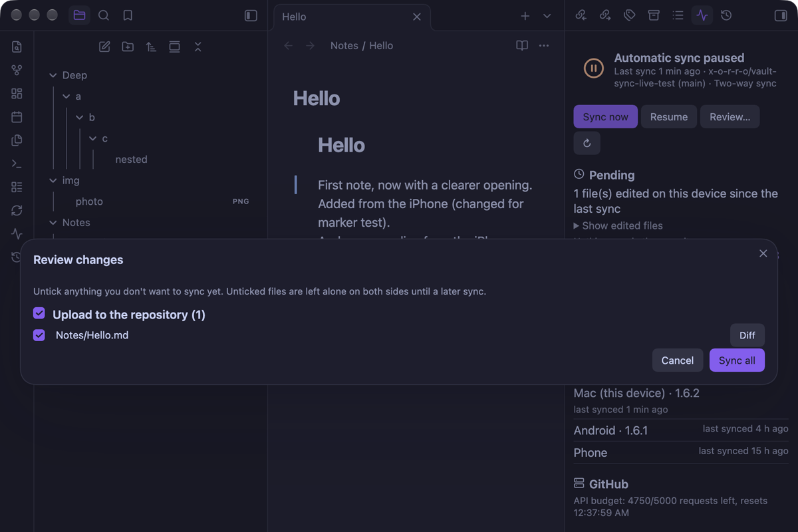Open Diff for Notes/Hello.md
Screen dimensions: 798x532
tap(747, 335)
